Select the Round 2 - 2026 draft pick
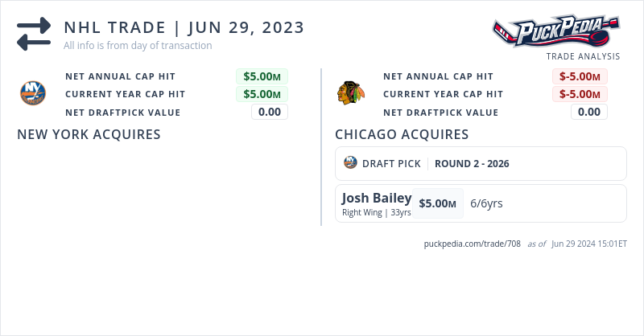 coord(472,163)
